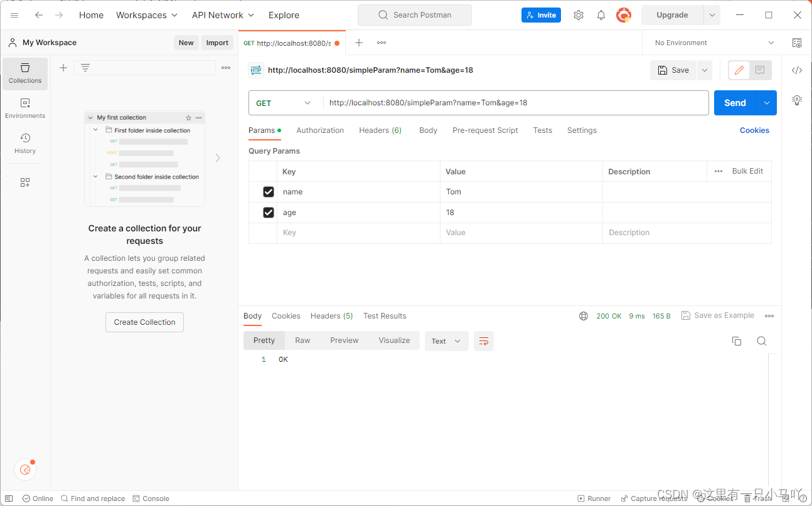Search the response body icon
812x506 pixels.
coord(762,341)
